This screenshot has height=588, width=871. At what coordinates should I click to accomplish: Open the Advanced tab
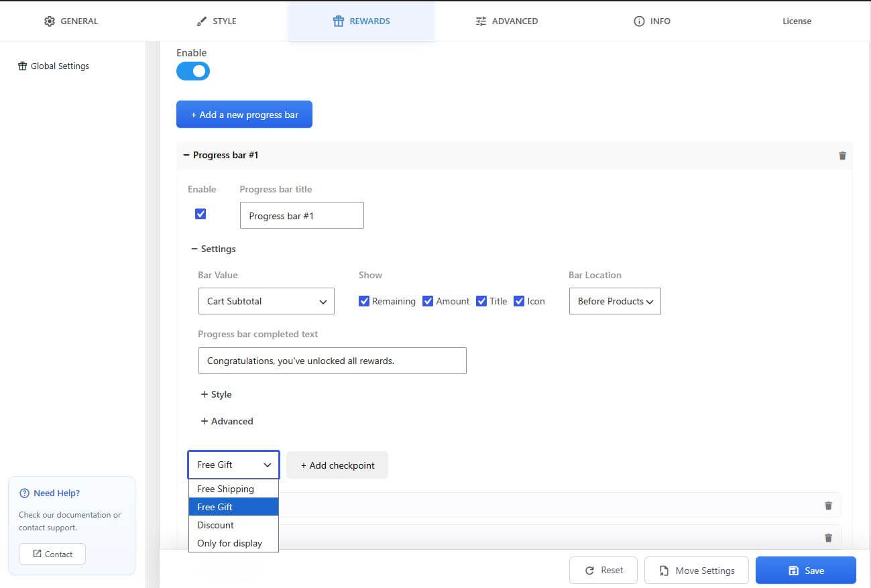click(x=507, y=21)
